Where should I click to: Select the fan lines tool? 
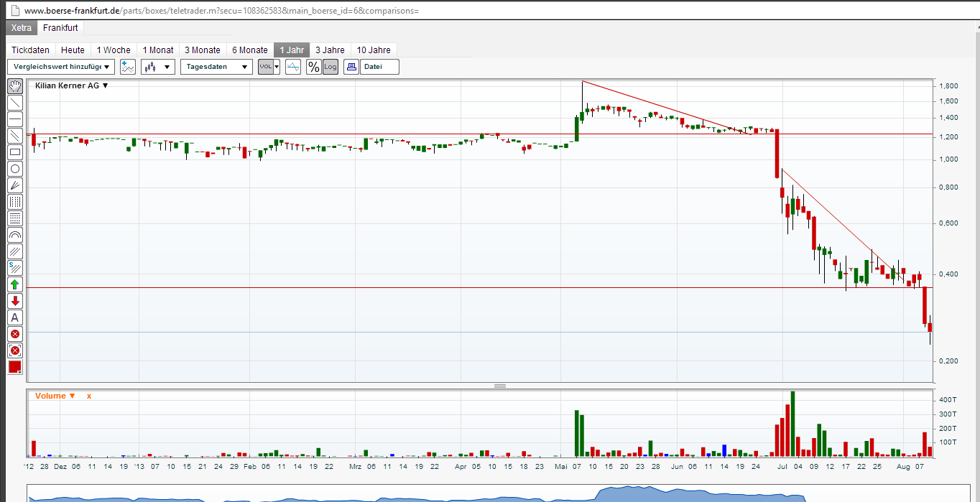15,185
